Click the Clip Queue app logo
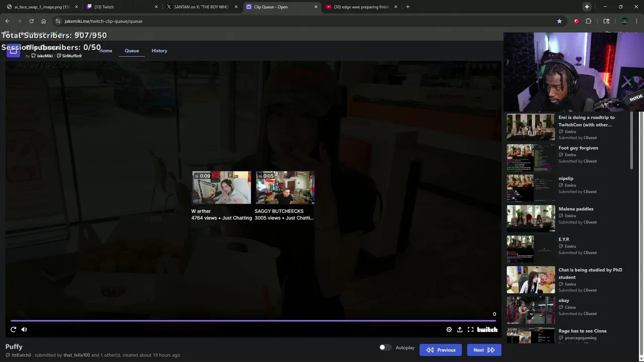 [x=13, y=50]
